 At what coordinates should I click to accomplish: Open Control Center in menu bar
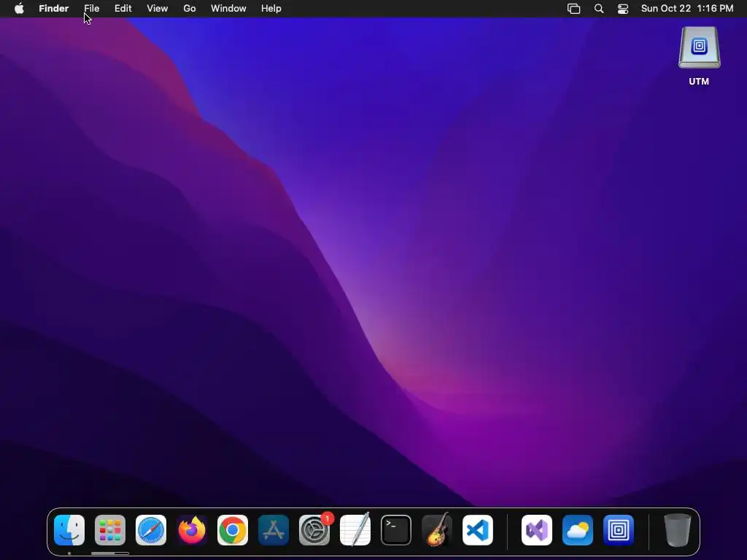pos(623,9)
